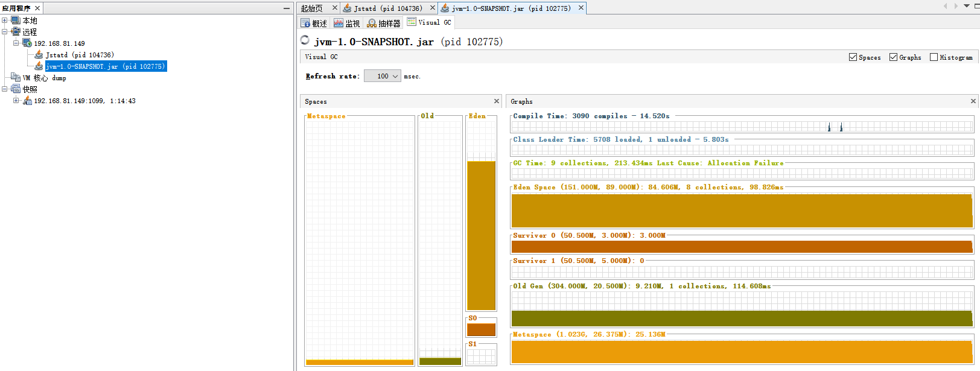
Task: Click the Visual GC tab icon
Action: [412, 22]
